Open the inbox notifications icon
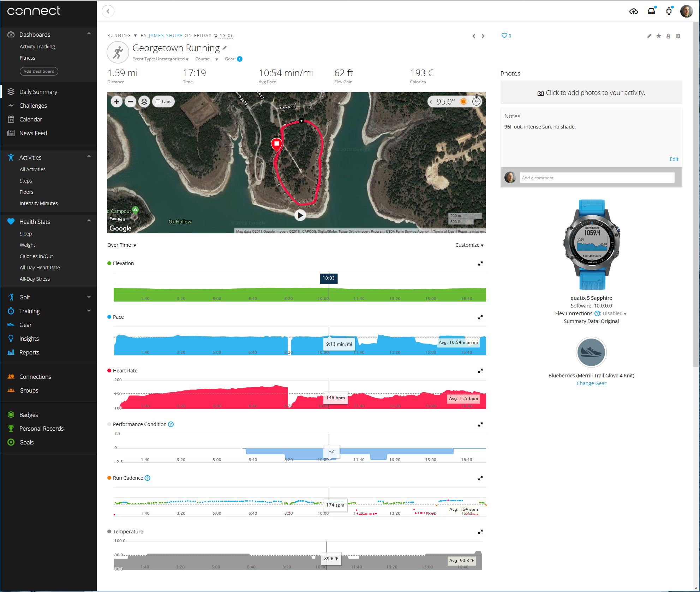Image resolution: width=700 pixels, height=592 pixels. 651,11
